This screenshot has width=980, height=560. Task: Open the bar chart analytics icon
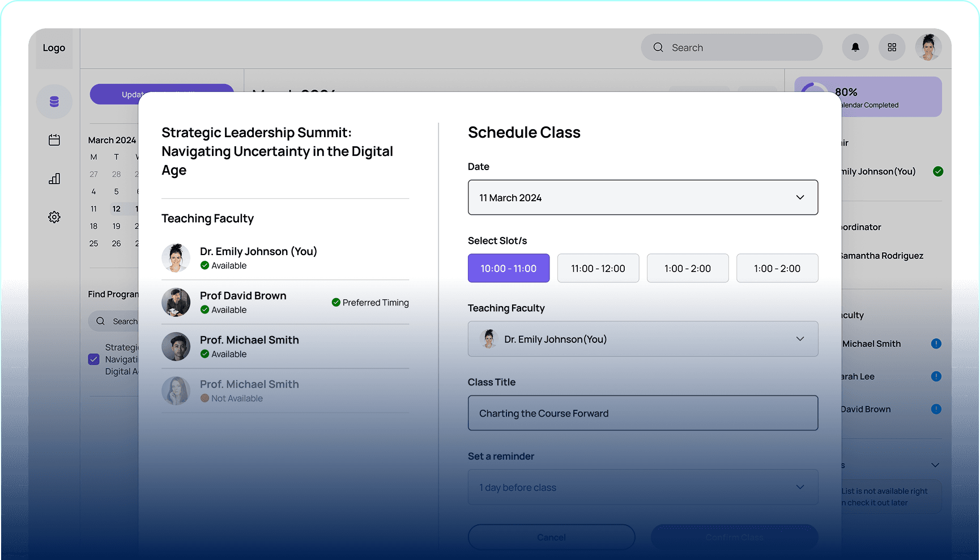point(54,179)
